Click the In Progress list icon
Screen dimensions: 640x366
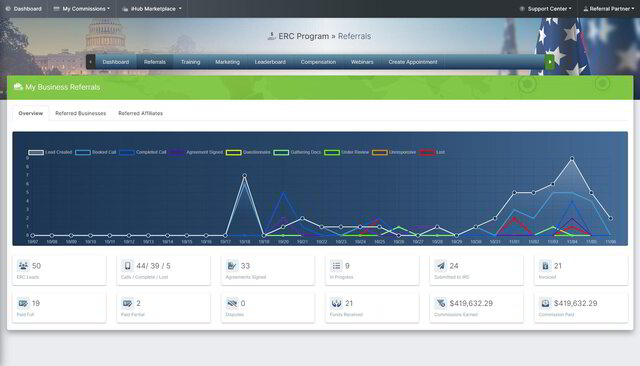click(336, 266)
